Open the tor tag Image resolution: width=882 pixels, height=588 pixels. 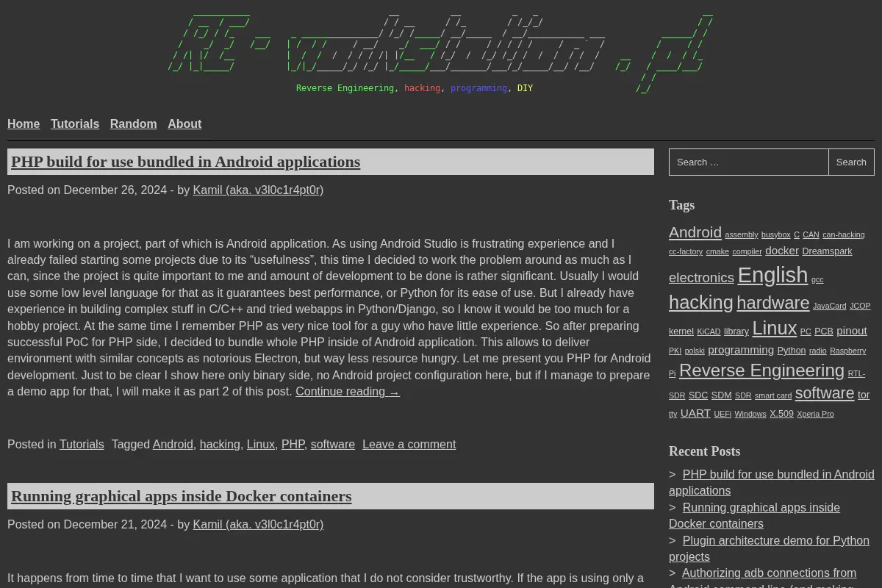[864, 395]
